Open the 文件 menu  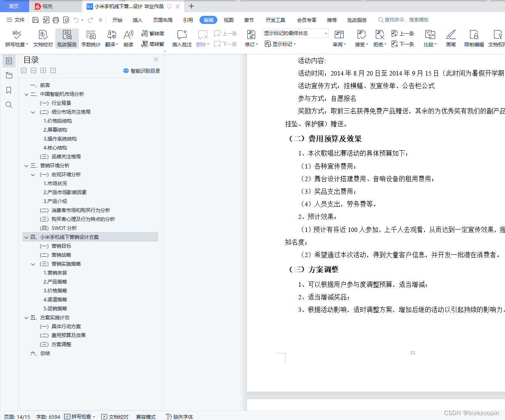(x=15, y=20)
